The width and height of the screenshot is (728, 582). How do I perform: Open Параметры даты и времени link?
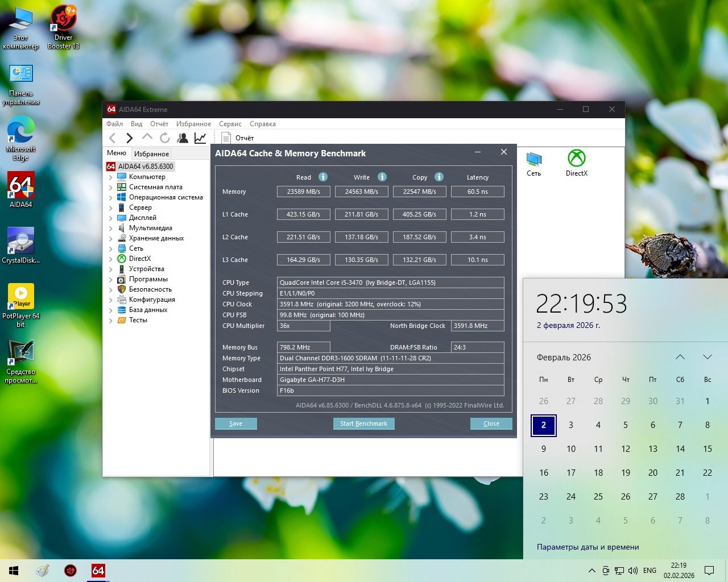588,547
